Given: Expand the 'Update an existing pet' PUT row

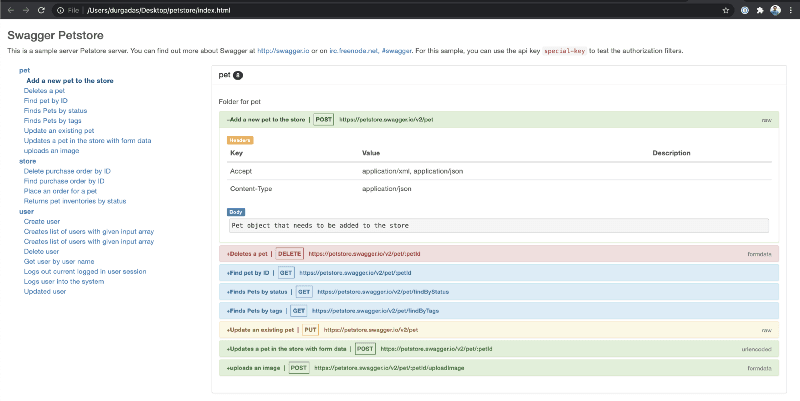Looking at the screenshot, I should [499, 330].
